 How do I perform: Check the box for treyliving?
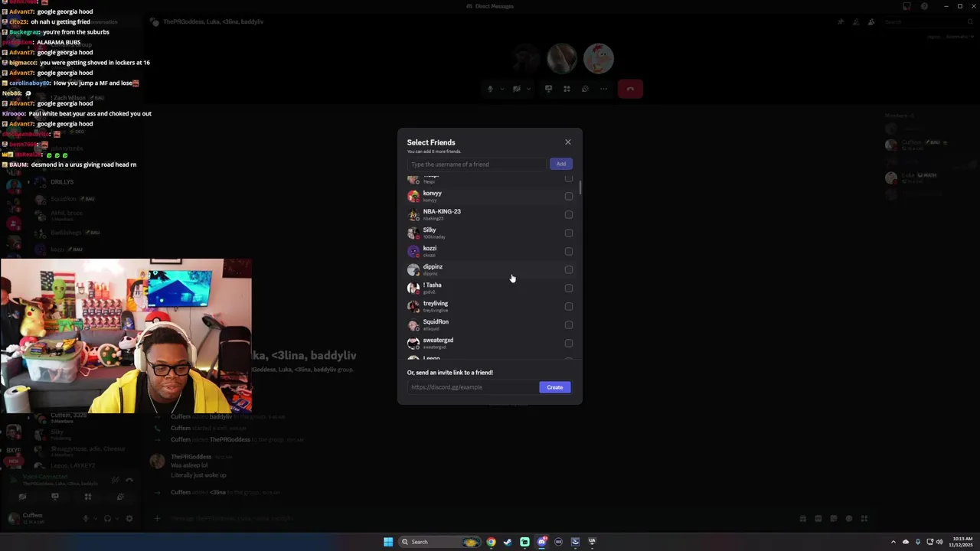tap(569, 307)
